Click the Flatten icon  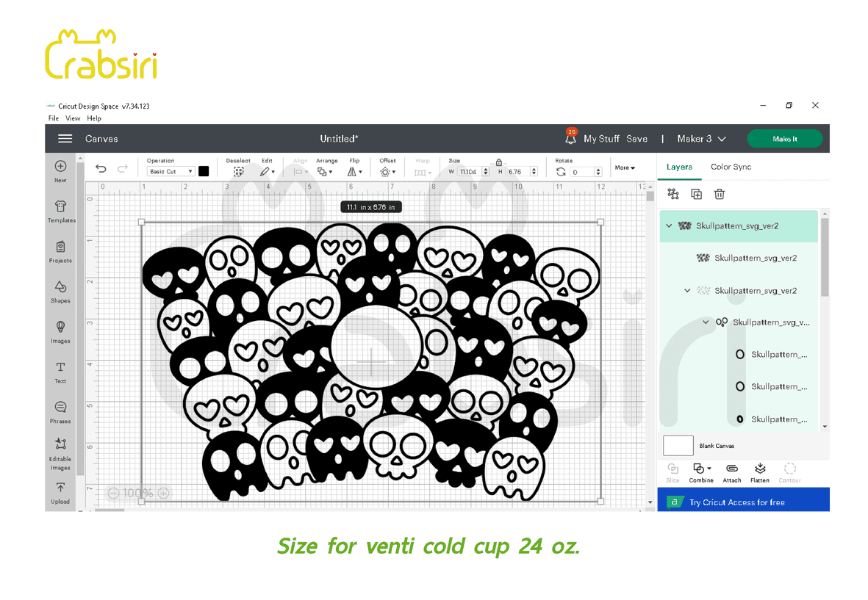pos(760,470)
